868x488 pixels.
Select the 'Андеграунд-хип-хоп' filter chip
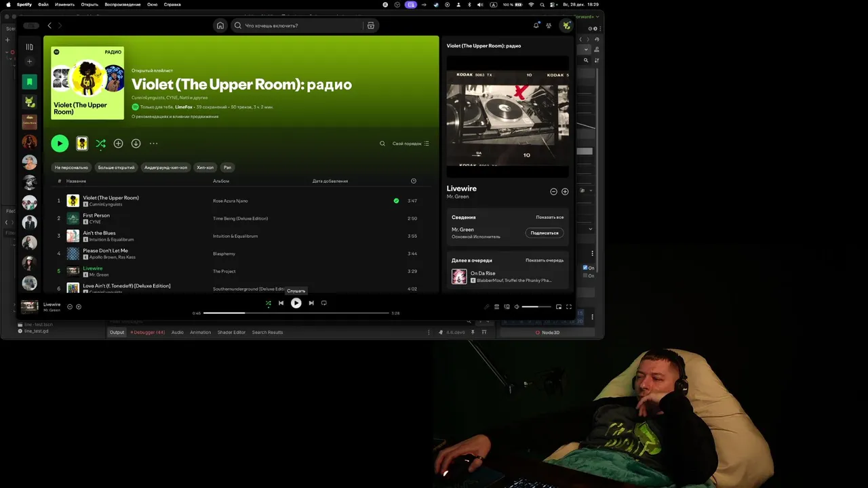(165, 167)
